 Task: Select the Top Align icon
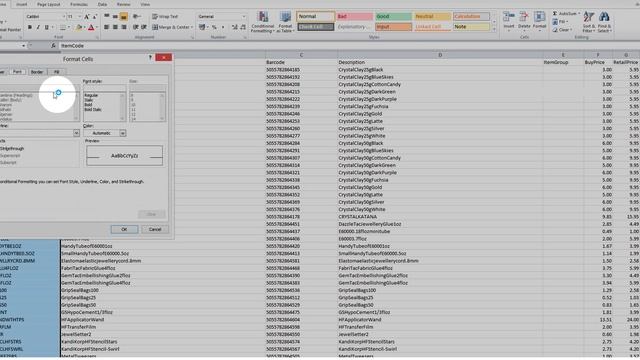pos(107,17)
